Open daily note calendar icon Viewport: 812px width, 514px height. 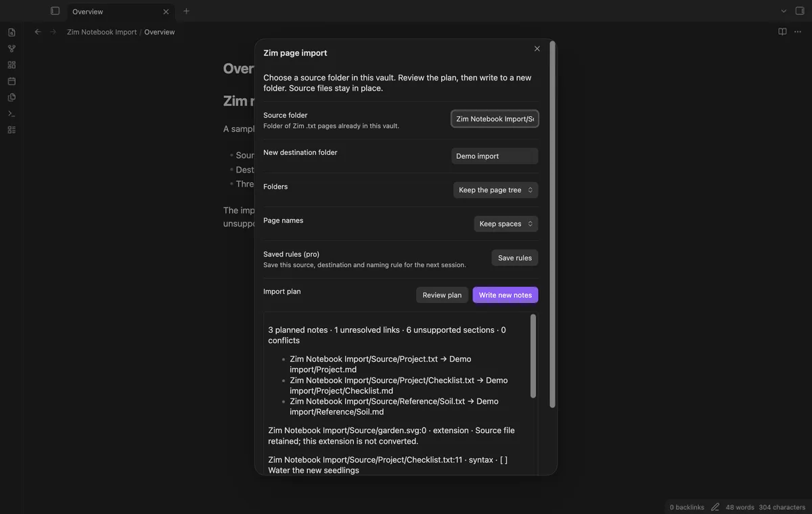pyautogui.click(x=12, y=81)
